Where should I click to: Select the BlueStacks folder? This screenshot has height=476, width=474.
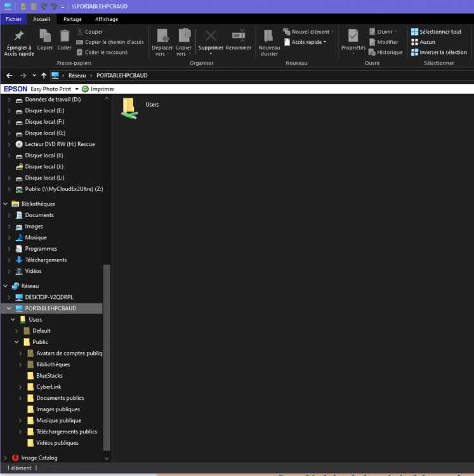(x=49, y=376)
